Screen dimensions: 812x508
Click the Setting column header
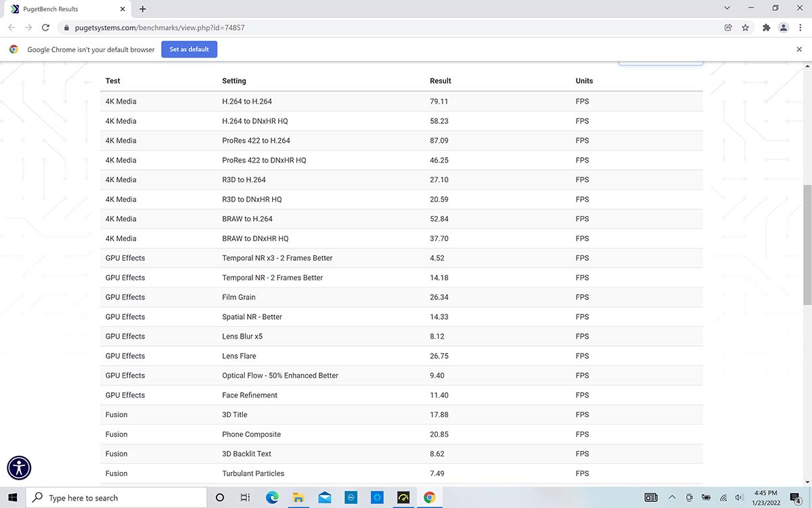tap(234, 81)
